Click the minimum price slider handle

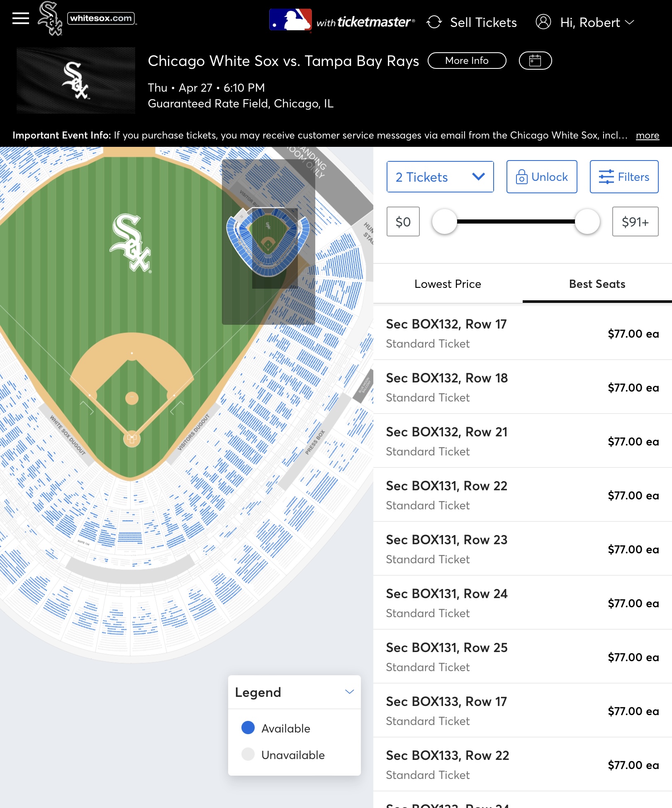click(444, 221)
